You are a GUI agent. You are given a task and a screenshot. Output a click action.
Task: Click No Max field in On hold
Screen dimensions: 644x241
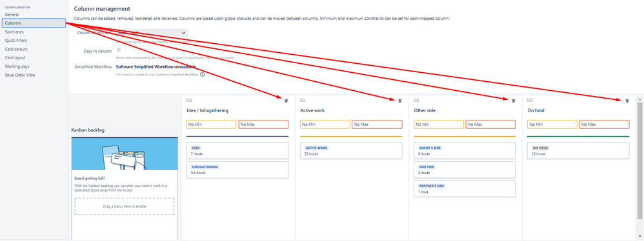coord(604,124)
